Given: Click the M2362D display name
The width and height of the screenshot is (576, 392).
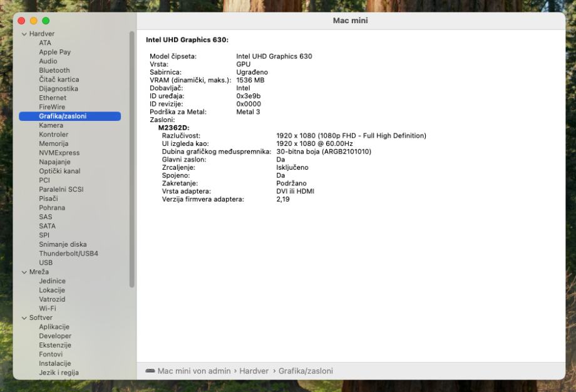Looking at the screenshot, I should click(173, 128).
